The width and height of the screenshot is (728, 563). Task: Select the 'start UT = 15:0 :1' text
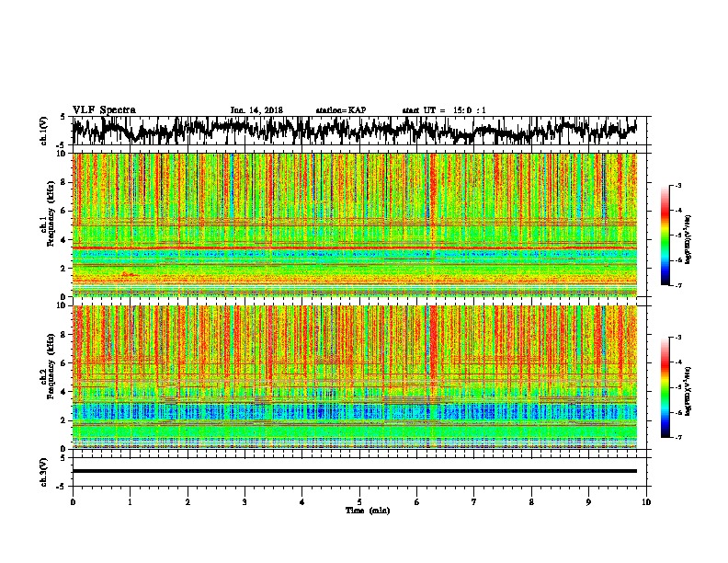pos(444,110)
